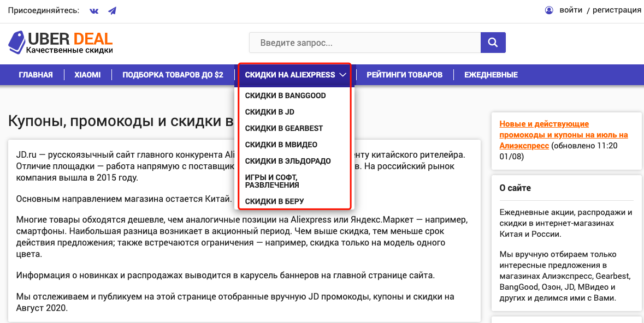Click the Присоединяйтесь label
This screenshot has width=644, height=323.
point(44,10)
